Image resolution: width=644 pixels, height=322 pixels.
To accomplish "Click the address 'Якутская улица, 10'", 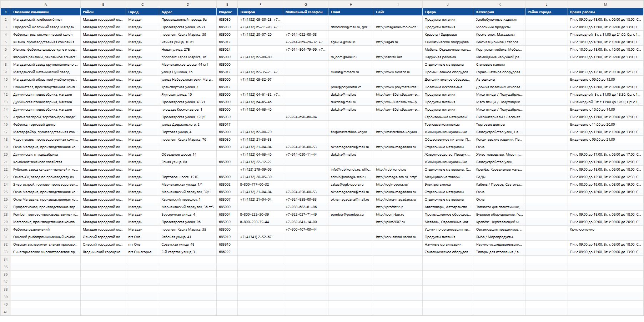I will 188,95.
